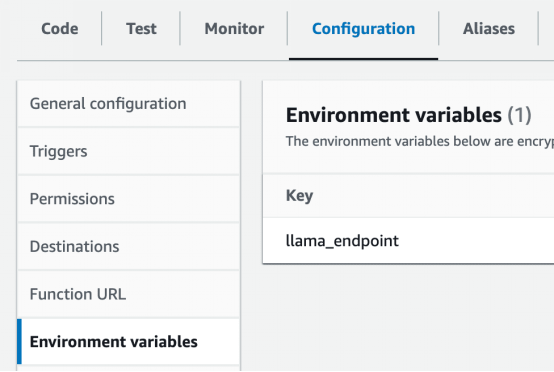Open the Test tab

pyautogui.click(x=141, y=29)
